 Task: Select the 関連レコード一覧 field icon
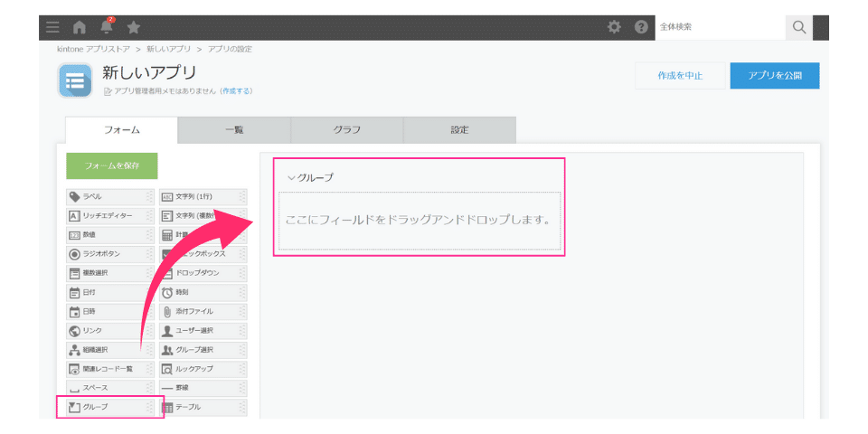point(74,369)
